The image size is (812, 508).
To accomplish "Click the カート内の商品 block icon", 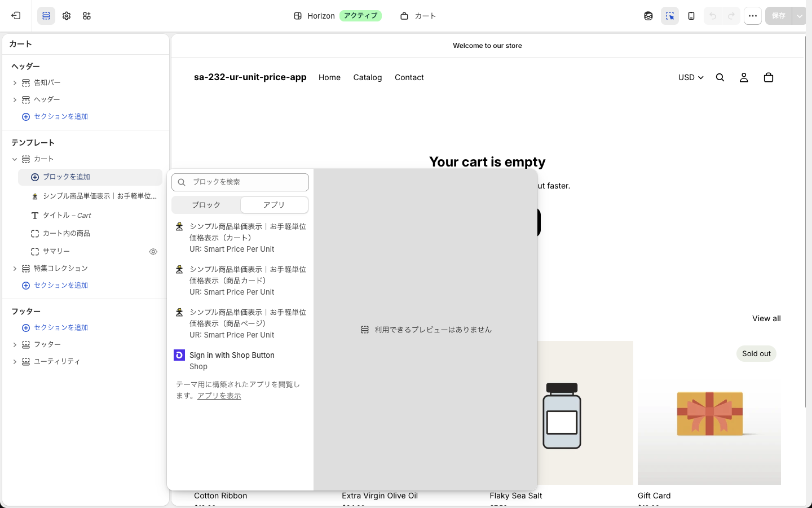I will (35, 234).
